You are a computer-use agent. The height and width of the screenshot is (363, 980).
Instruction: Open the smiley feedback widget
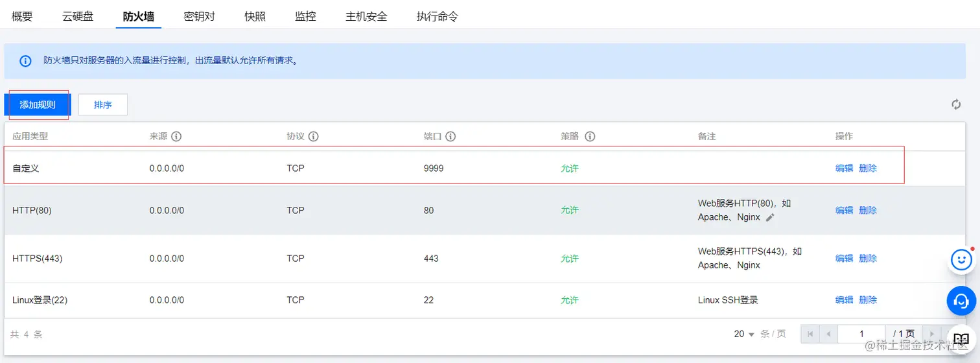(x=961, y=260)
